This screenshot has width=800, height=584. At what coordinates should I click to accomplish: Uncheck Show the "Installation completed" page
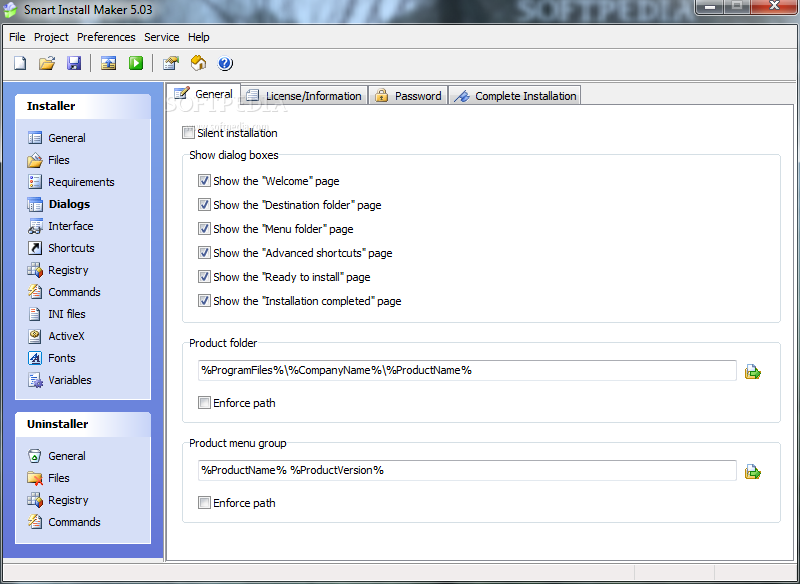204,300
